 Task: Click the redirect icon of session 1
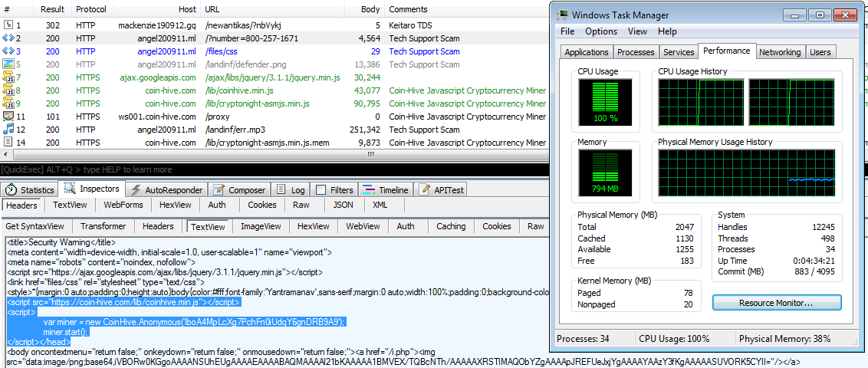[8, 25]
